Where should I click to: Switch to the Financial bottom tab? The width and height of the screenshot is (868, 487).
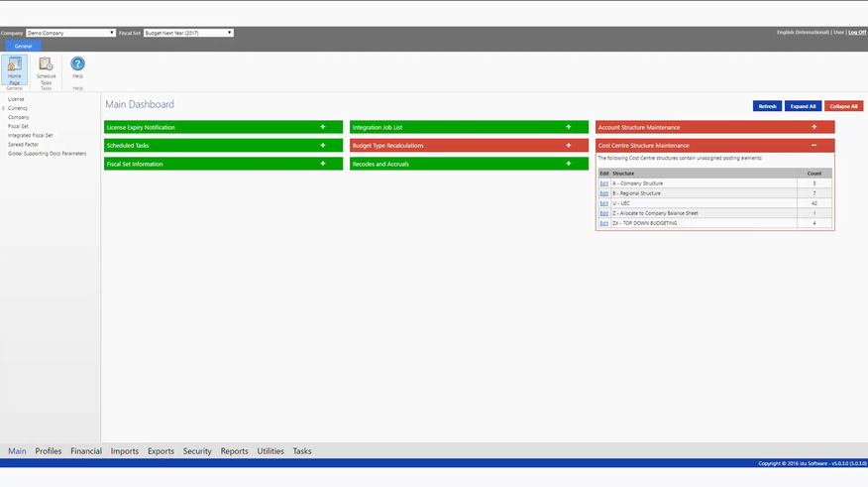tap(86, 451)
